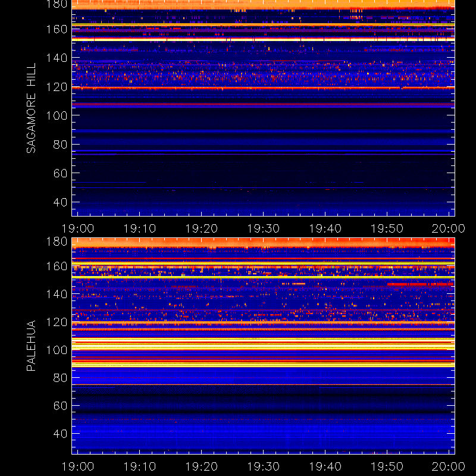Click 19:30 label under Palehua plot

263,466
